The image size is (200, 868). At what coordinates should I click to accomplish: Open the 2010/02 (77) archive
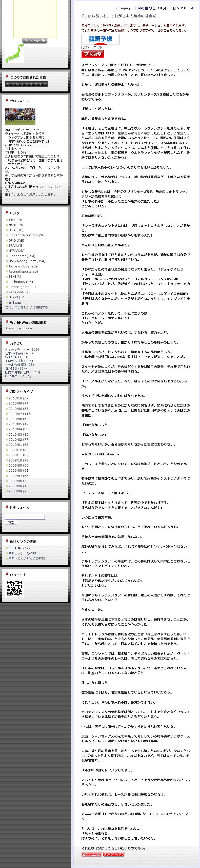[19, 440]
